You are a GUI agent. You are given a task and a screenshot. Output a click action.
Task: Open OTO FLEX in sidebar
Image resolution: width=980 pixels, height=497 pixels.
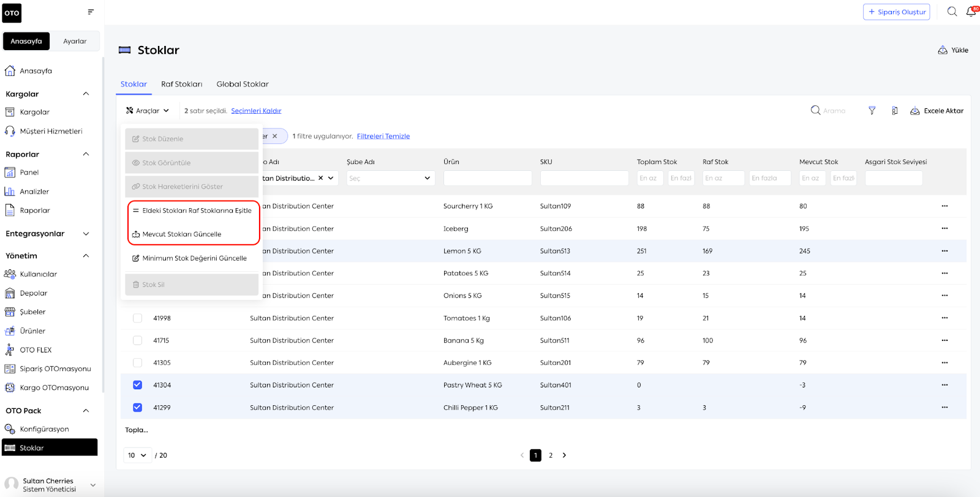pyautogui.click(x=36, y=350)
